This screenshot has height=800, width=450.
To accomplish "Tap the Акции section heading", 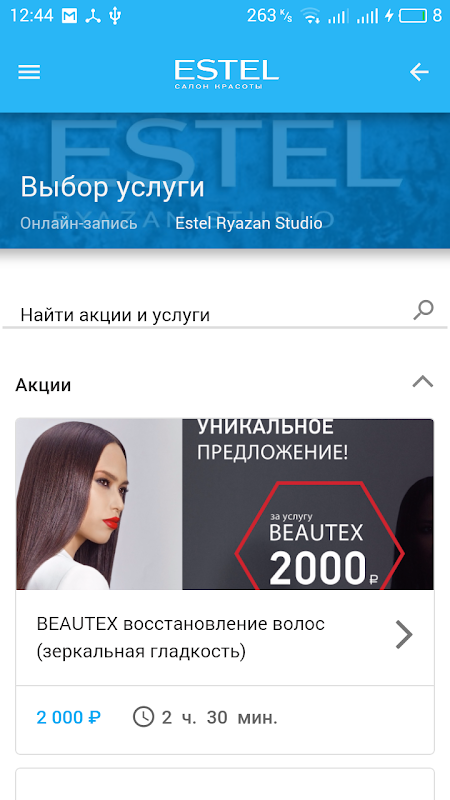I will [x=43, y=385].
